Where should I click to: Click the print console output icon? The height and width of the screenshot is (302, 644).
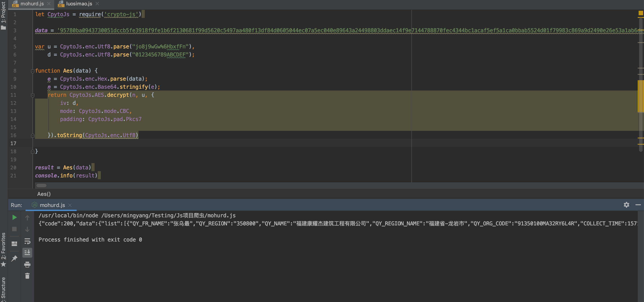tap(27, 264)
